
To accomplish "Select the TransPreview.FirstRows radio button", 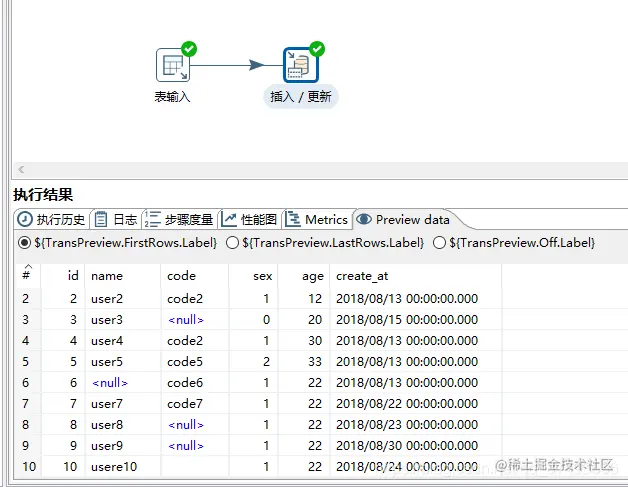I will [x=24, y=243].
